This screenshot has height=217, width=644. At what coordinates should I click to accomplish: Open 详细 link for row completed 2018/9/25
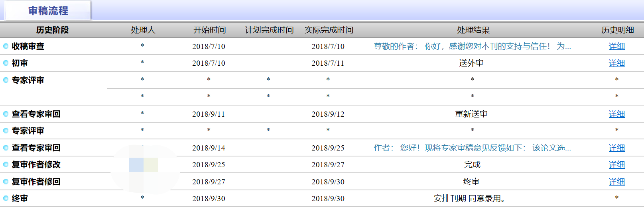tap(616, 148)
